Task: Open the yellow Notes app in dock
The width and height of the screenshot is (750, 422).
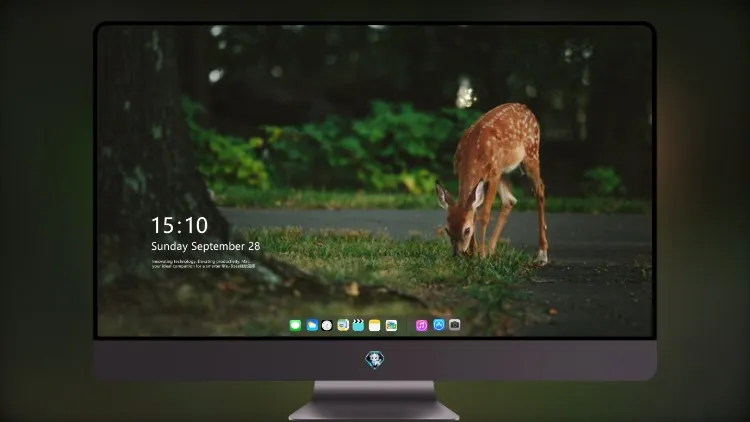Action: pos(375,325)
